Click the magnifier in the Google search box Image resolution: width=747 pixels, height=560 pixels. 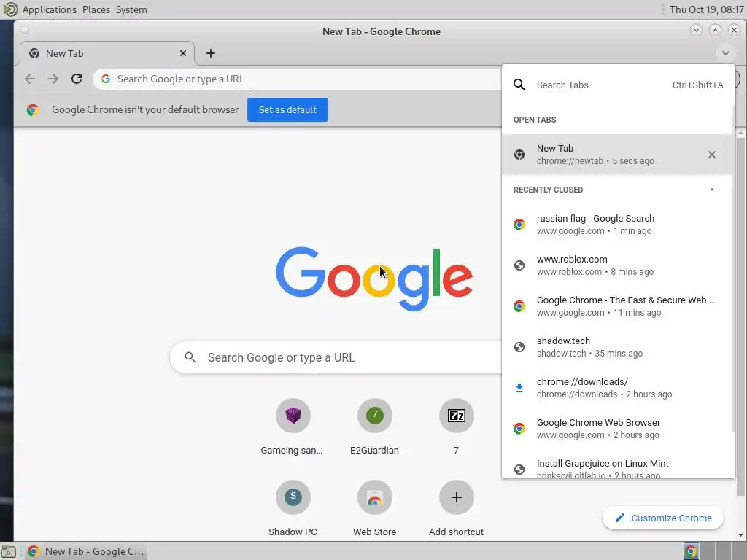[190, 357]
